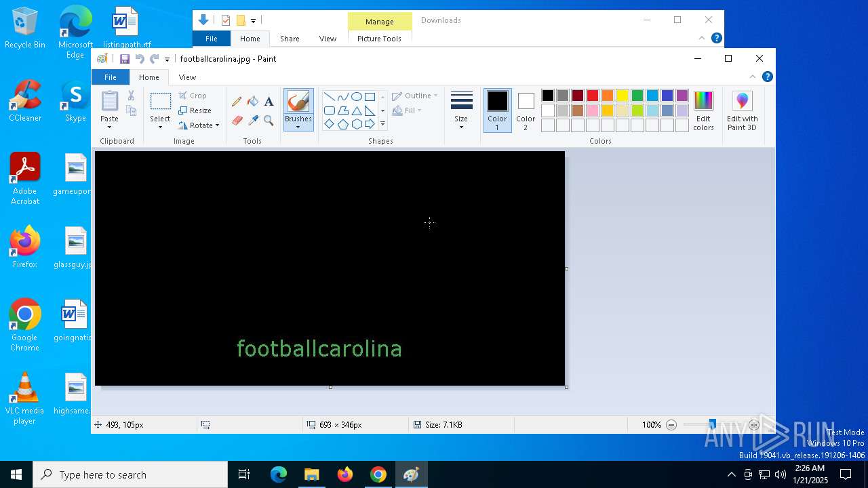868x488 pixels.
Task: Open the Fill dropdown
Action: coord(407,110)
